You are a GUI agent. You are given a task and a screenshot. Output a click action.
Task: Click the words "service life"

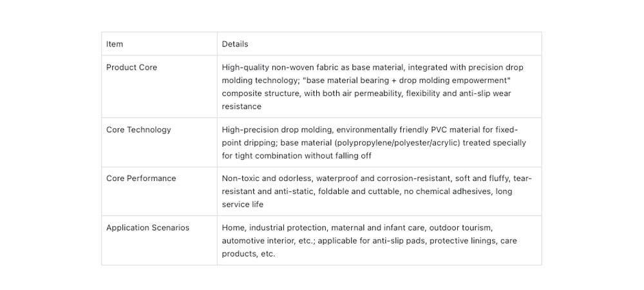(x=243, y=204)
